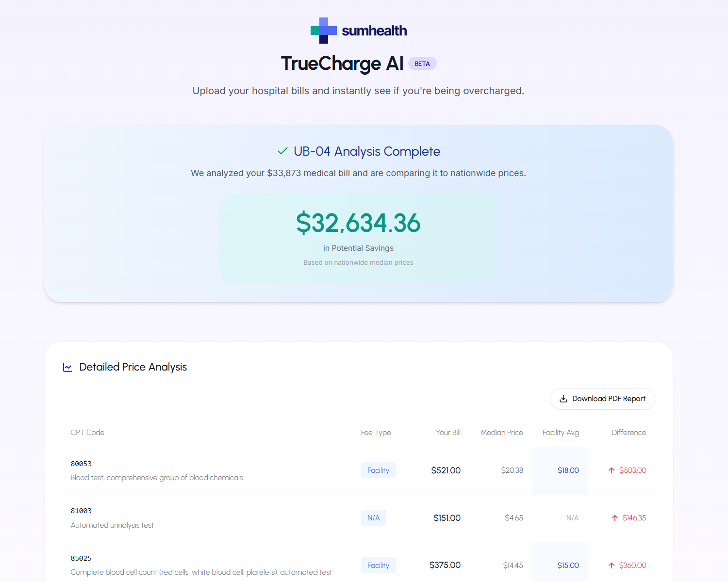
Task: Click the Facility badge in the 80053 row
Action: 379,470
